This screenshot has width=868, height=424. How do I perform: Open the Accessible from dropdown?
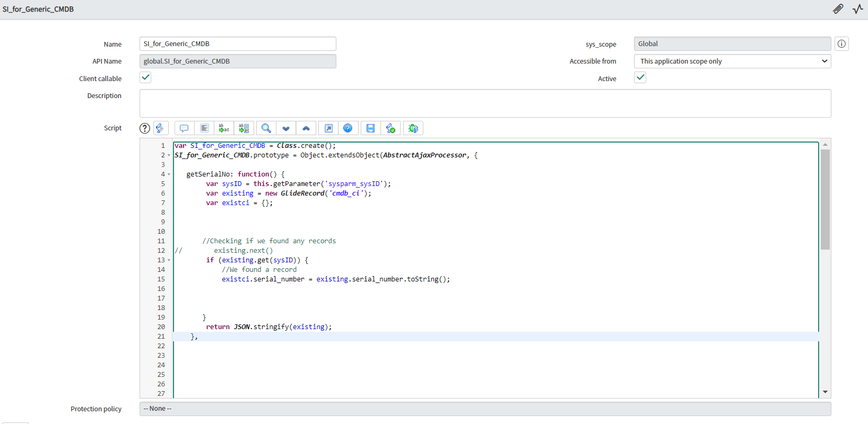coord(732,61)
